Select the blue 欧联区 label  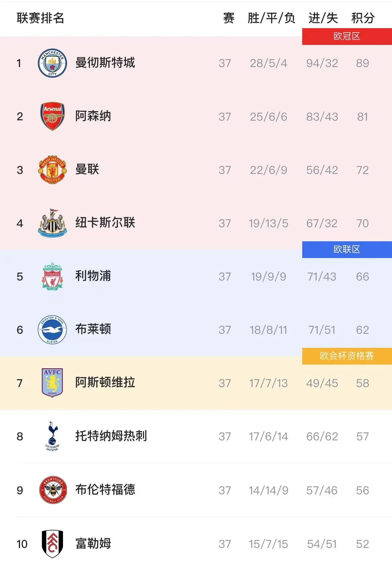click(347, 249)
